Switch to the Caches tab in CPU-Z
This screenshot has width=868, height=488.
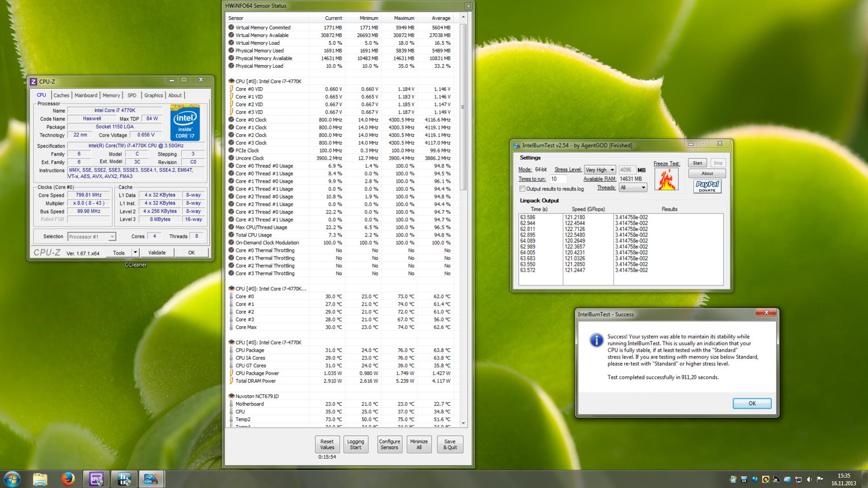pos(62,95)
